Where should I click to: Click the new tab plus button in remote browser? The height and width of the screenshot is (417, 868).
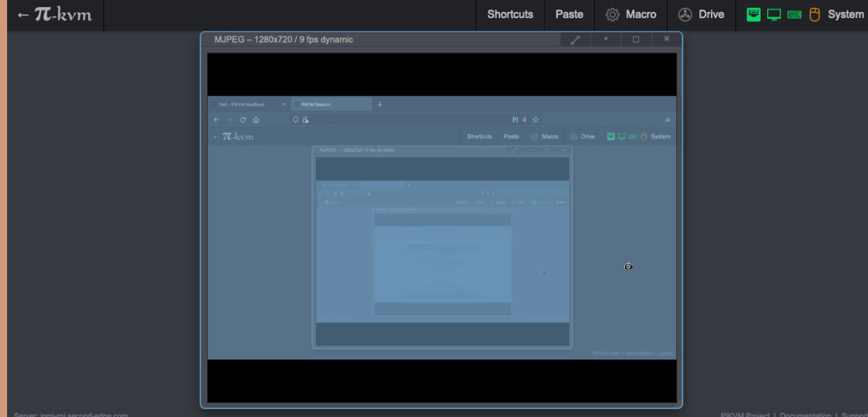pyautogui.click(x=380, y=104)
